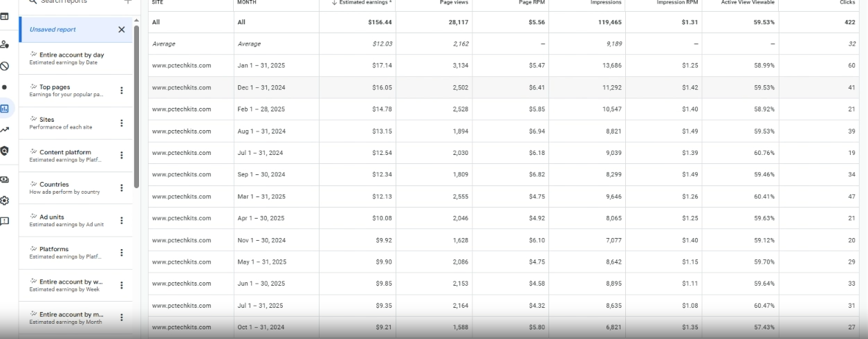Open more options for Platforms report
The width and height of the screenshot is (868, 339).
click(x=122, y=253)
